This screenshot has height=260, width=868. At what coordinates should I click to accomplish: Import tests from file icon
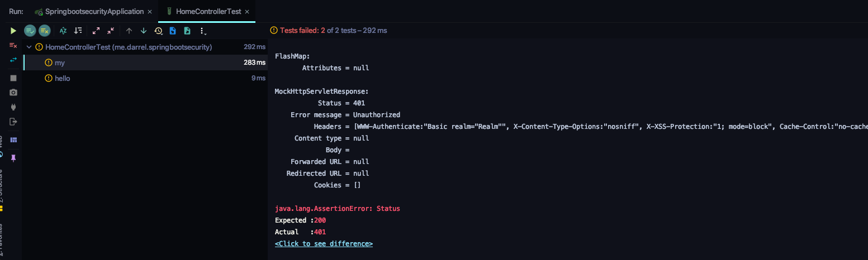(x=173, y=31)
